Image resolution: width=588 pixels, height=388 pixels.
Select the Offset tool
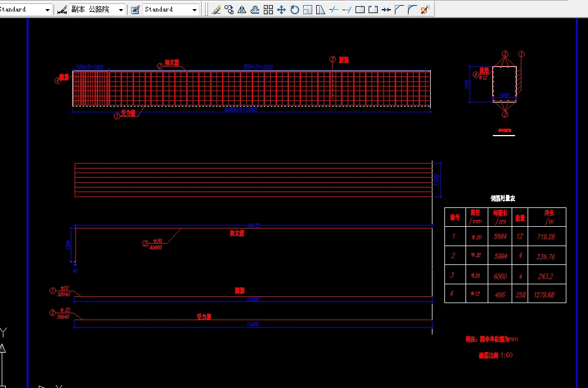point(255,9)
